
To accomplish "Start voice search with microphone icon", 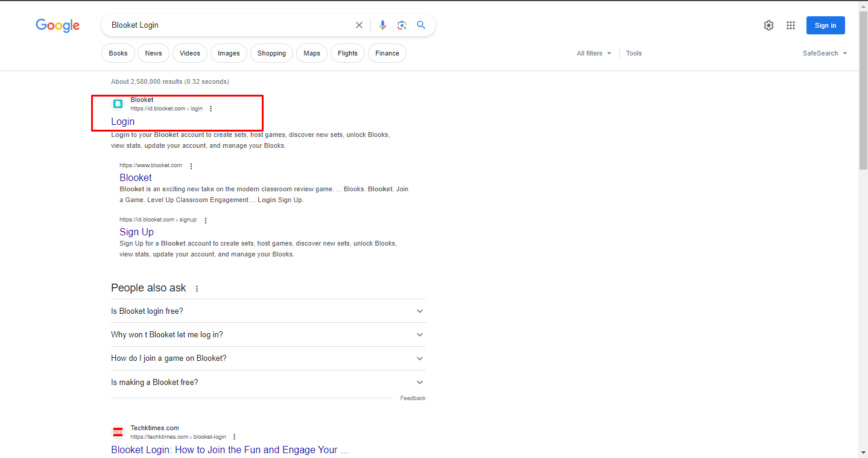I will coord(382,25).
